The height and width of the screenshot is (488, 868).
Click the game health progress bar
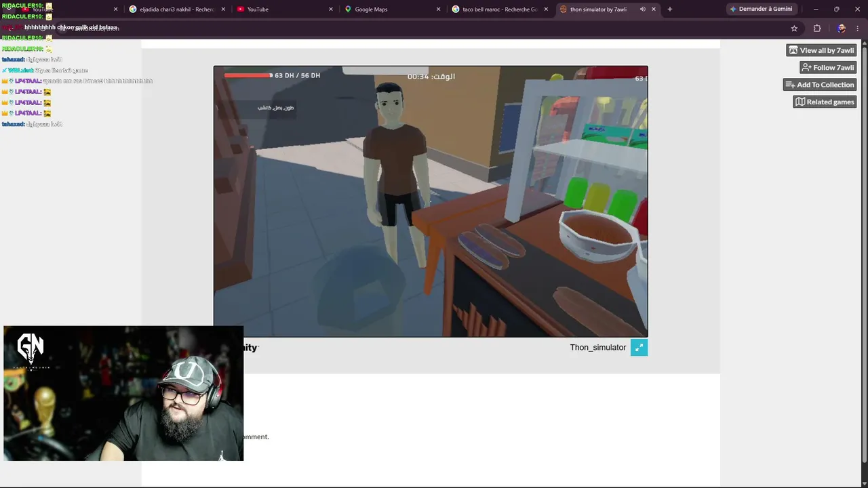[248, 75]
